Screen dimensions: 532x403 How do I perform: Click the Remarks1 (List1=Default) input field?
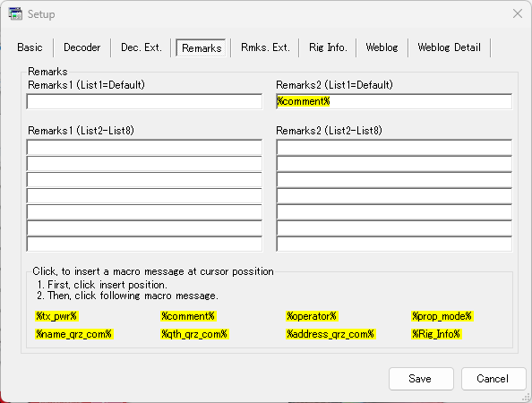click(x=144, y=101)
